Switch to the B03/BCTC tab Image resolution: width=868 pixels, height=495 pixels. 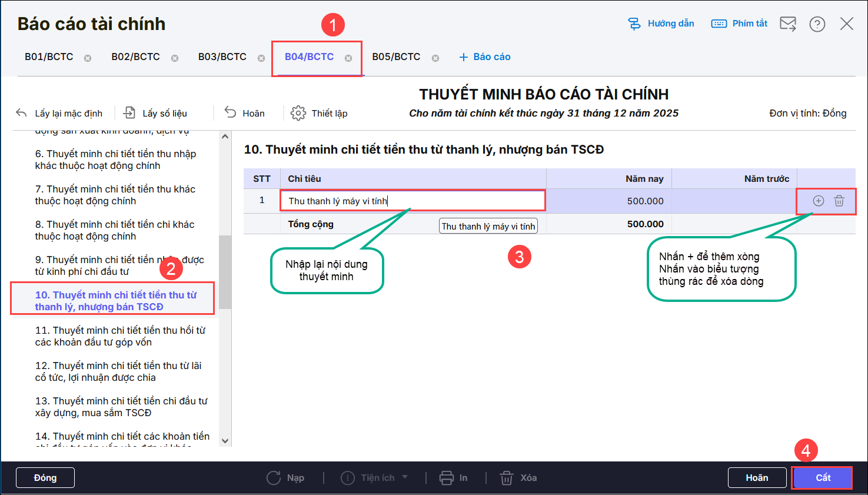click(222, 57)
